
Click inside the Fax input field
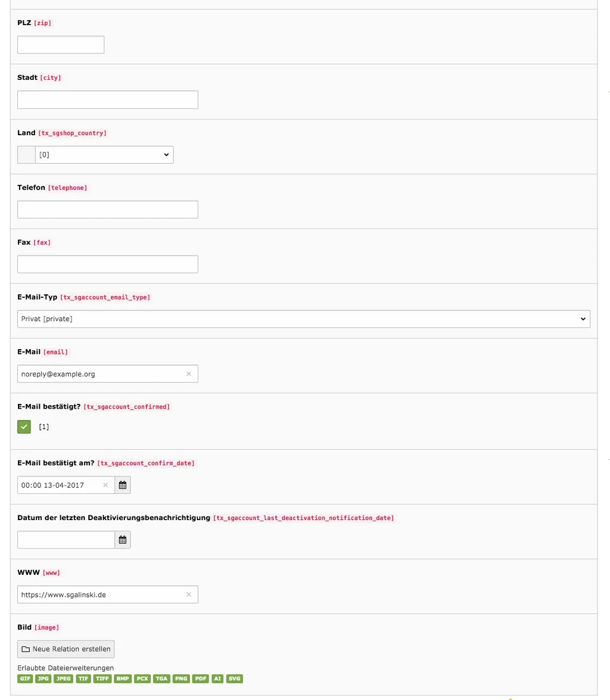point(107,264)
